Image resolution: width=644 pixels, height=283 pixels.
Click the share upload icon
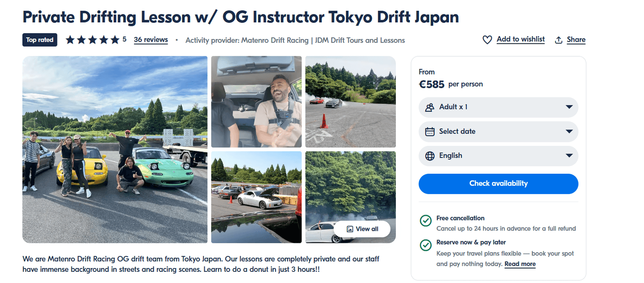pos(559,40)
